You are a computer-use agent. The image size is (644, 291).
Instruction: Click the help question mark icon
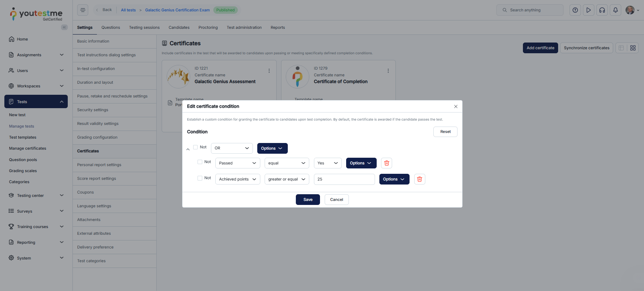(575, 10)
